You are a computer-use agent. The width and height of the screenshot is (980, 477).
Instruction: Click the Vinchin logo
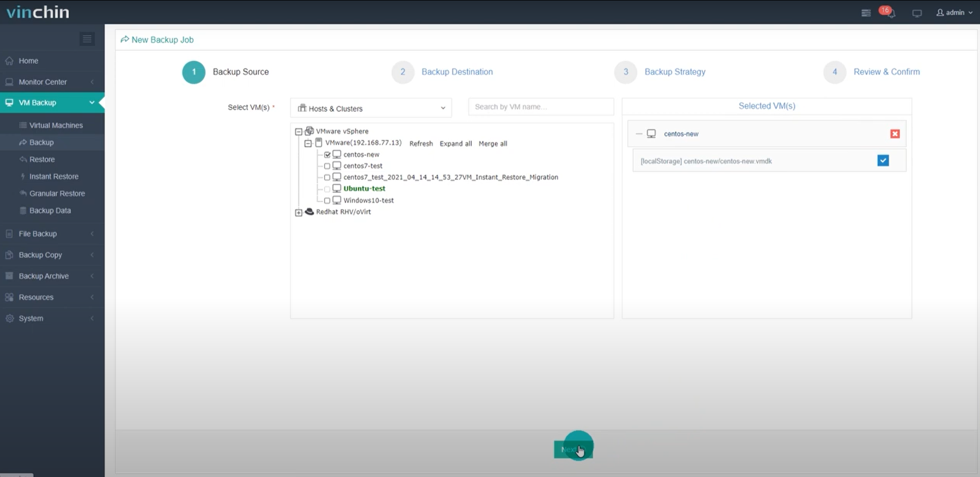[x=38, y=12]
